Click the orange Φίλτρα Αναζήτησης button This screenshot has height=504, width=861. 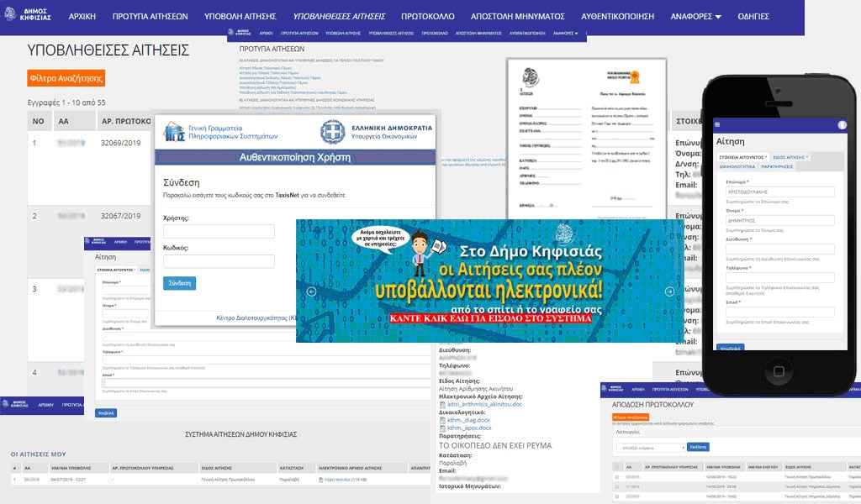66,79
